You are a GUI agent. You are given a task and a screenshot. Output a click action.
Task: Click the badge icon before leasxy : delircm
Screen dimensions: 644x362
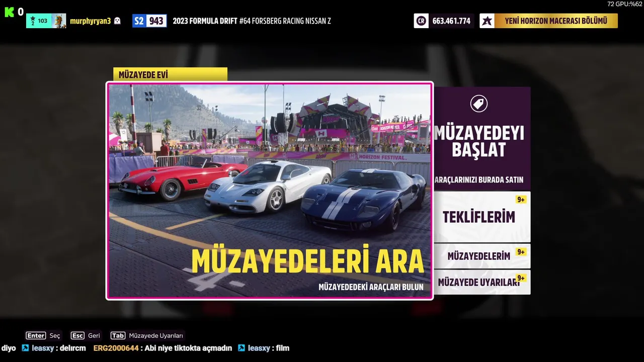(x=25, y=348)
